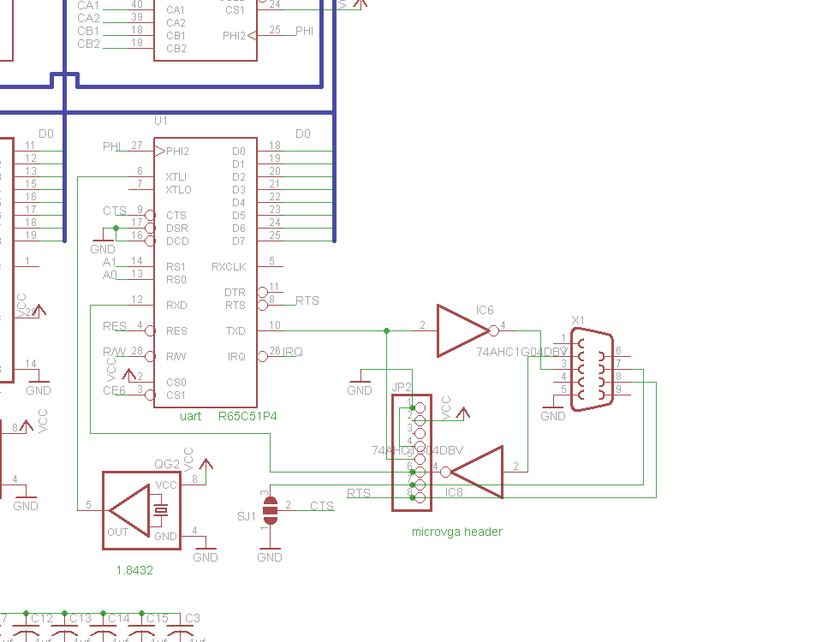This screenshot has width=840, height=642.
Task: Click the junction dot on the TXD net
Action: coord(387,330)
